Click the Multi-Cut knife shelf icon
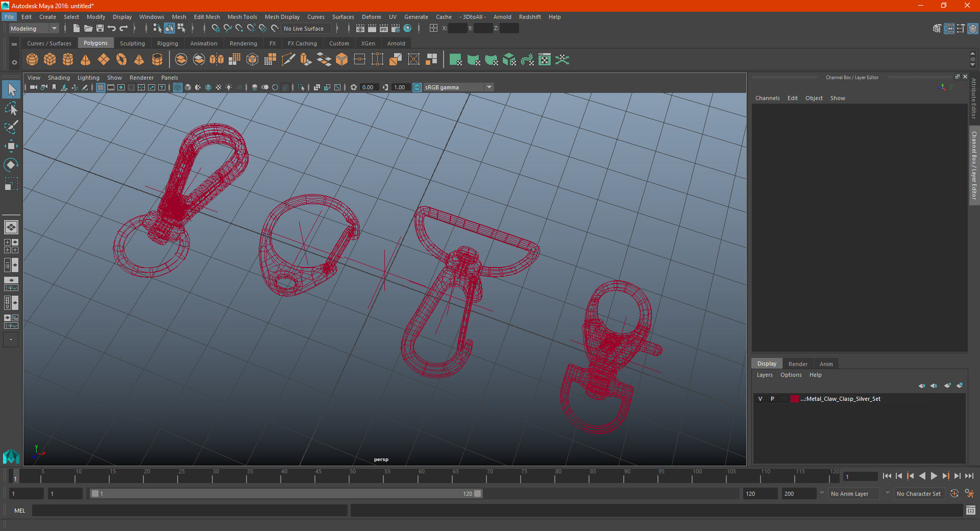Image resolution: width=980 pixels, height=531 pixels. [288, 60]
